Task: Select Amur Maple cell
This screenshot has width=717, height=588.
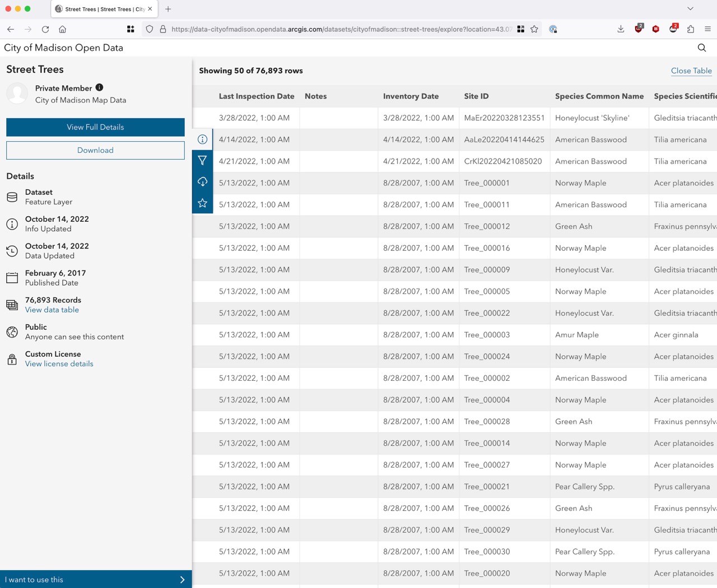Action: (599, 335)
